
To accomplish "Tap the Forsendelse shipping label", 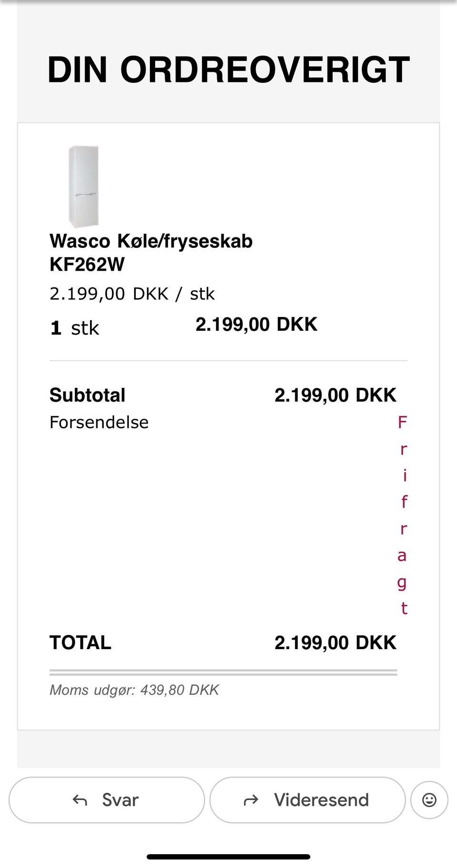I will pos(99,423).
